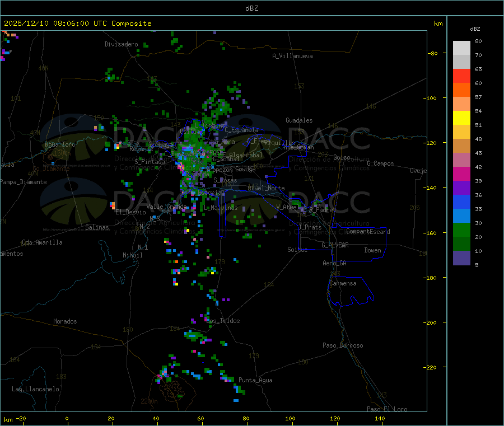Pick the slate purple 10 dBZ band
Screen dimensions: 504x426
[x=461, y=258]
